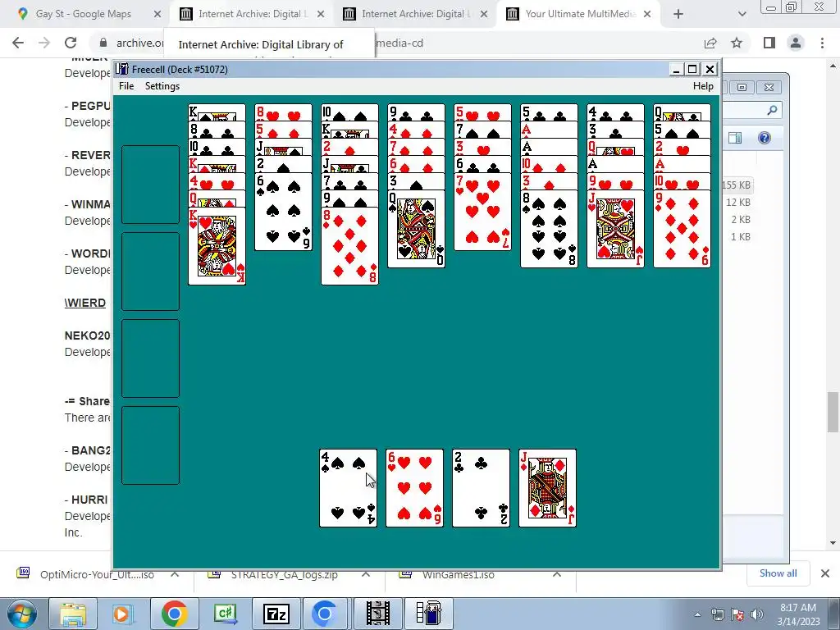
Task: Click the Jack of diamonds bottom card
Action: click(x=547, y=488)
